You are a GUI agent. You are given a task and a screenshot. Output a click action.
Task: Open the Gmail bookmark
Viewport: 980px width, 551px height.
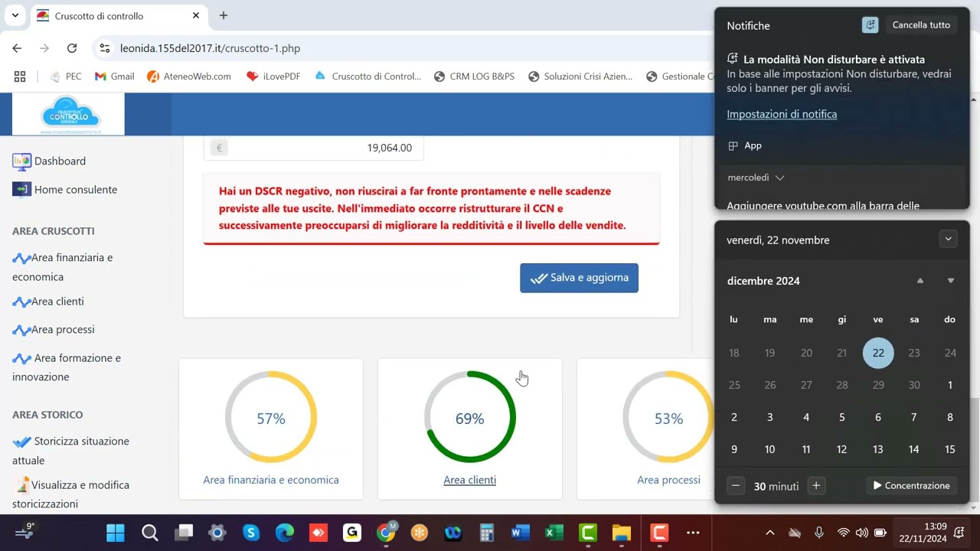point(114,77)
